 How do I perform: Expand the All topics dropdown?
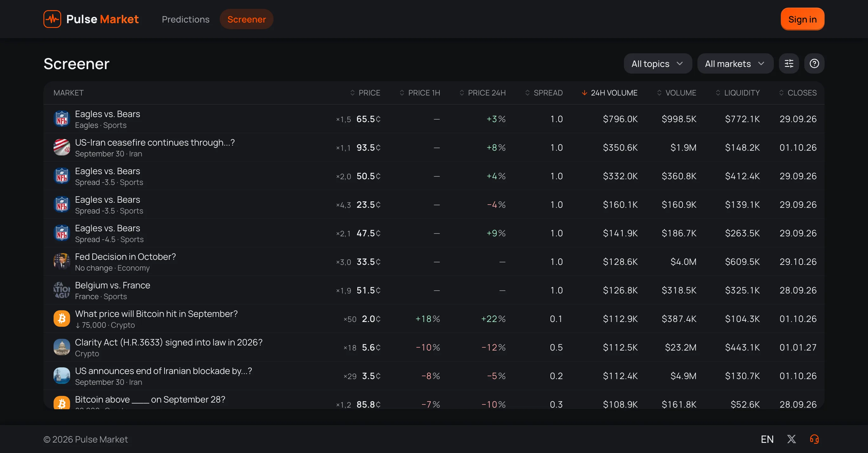pos(657,63)
